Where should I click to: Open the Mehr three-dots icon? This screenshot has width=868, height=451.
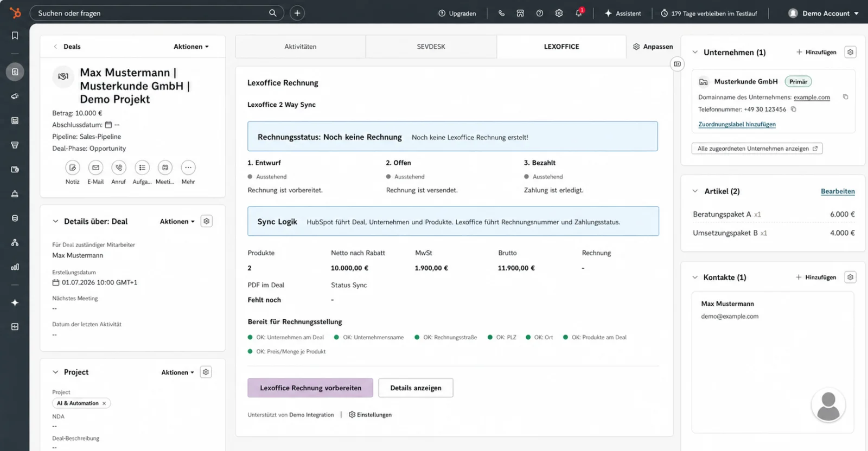(188, 167)
